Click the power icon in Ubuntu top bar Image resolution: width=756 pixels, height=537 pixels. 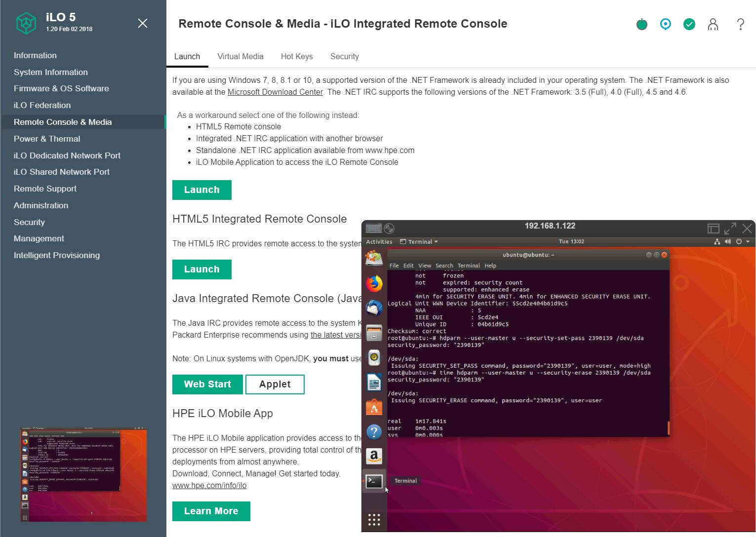[x=739, y=242]
